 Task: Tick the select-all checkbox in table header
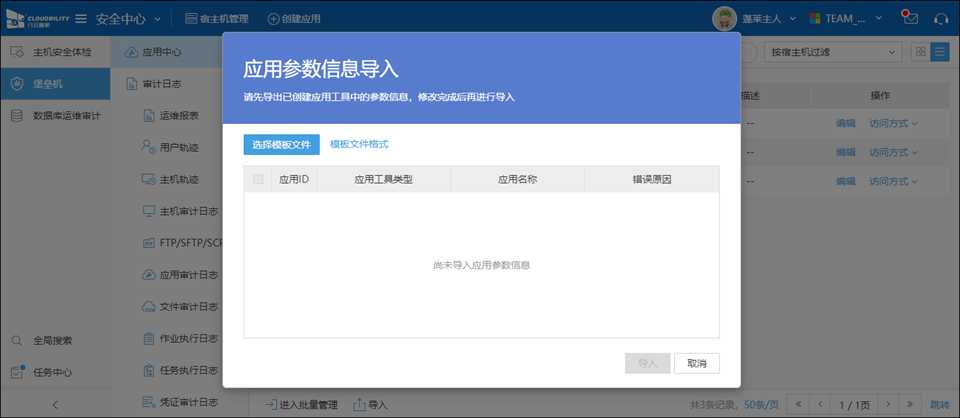coord(258,180)
